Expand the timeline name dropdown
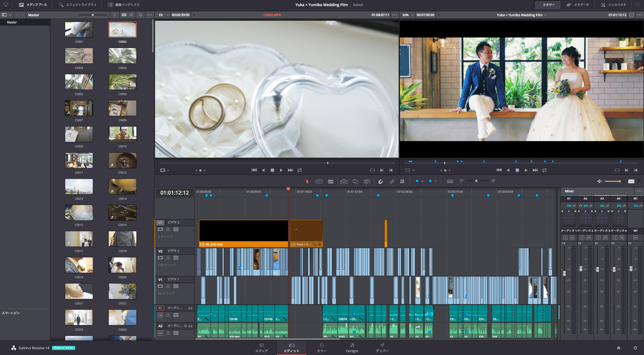The image size is (644, 355). click(545, 15)
